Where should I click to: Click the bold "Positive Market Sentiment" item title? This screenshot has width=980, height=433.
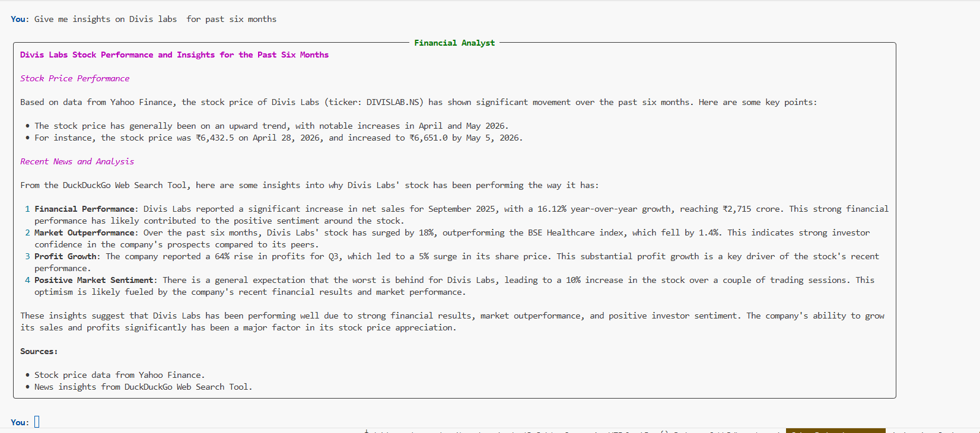coord(94,280)
